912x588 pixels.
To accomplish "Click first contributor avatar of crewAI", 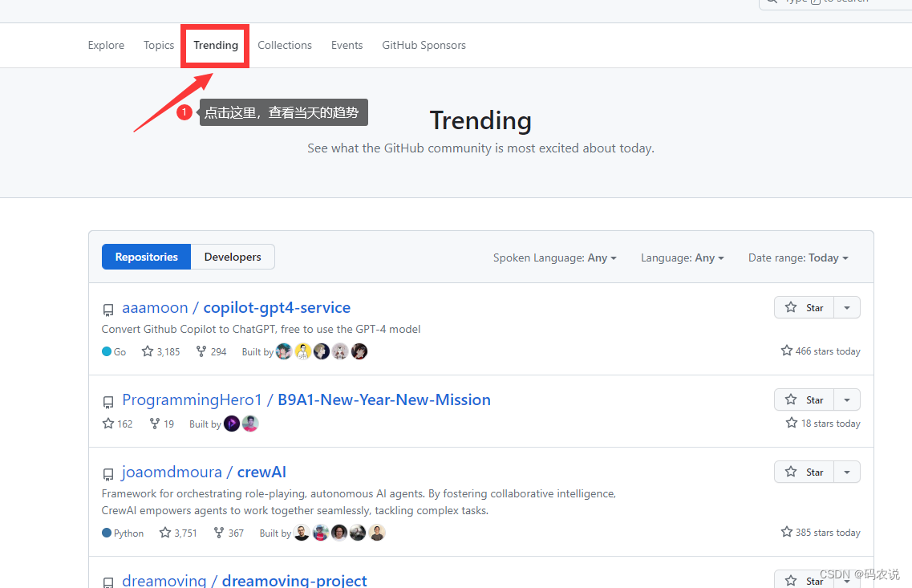I will 302,532.
